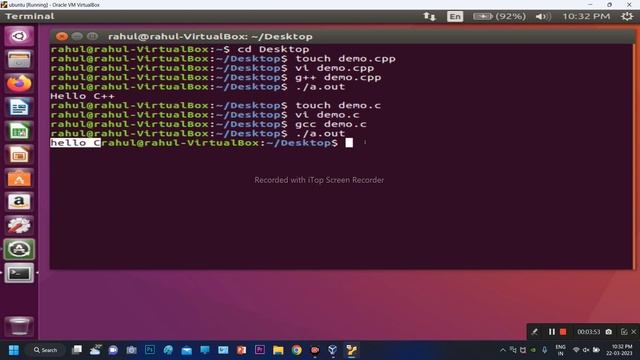Screen dimensions: 640x360
Task: Open the ENG IN language switcher
Action: point(560,350)
